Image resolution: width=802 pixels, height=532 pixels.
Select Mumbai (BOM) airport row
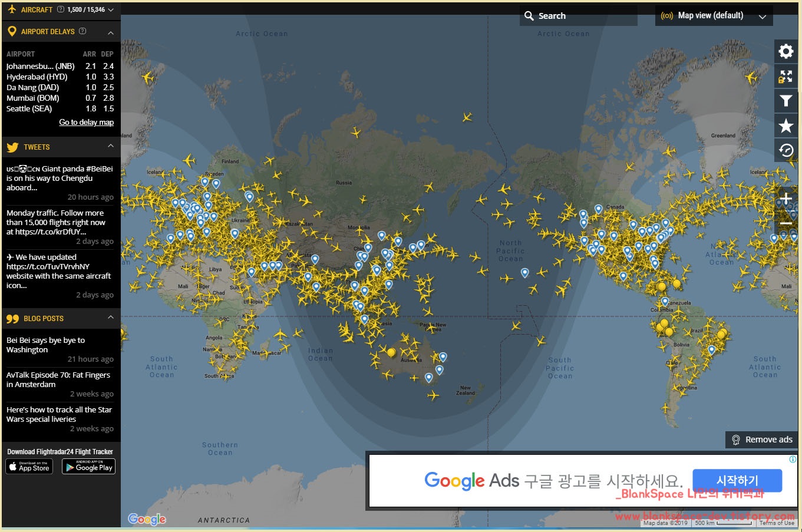click(x=60, y=98)
